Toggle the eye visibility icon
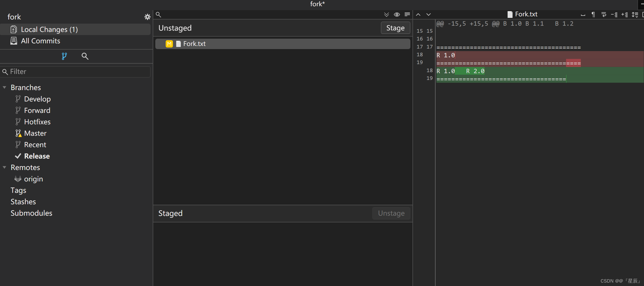 point(397,15)
